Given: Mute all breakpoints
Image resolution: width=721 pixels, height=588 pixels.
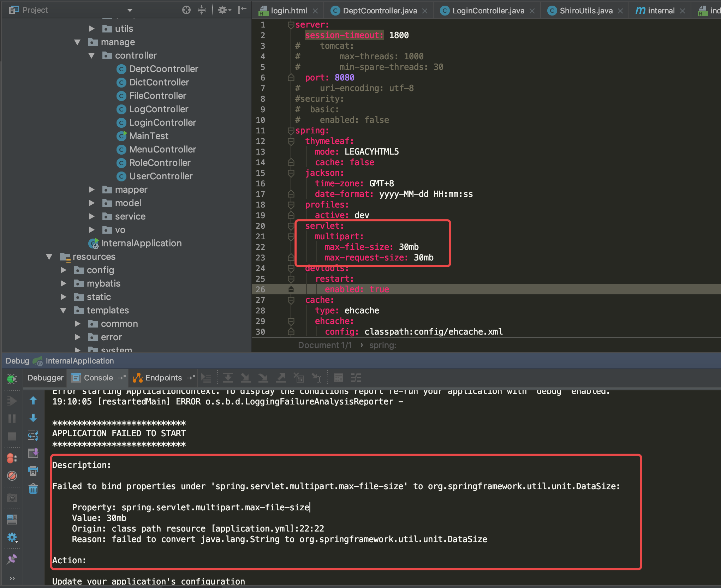Looking at the screenshot, I should pos(12,476).
